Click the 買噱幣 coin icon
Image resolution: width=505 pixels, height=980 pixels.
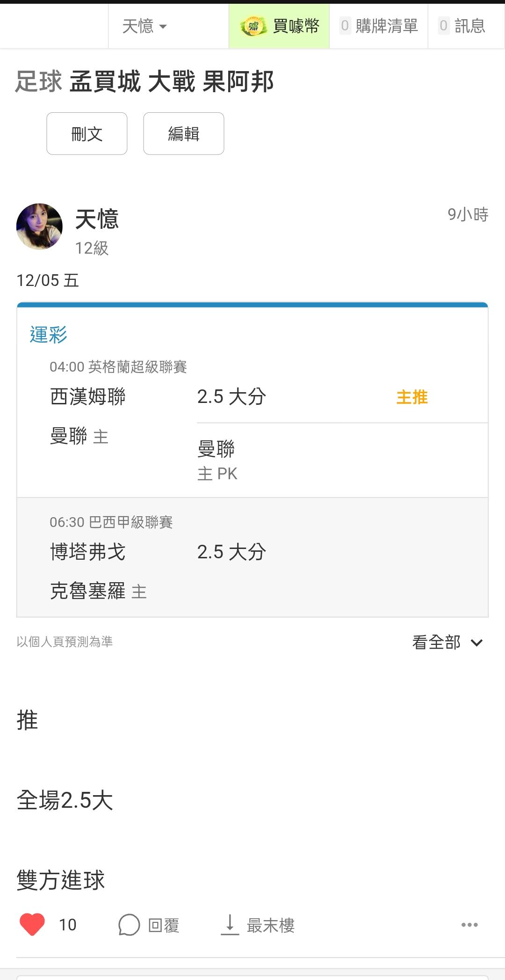click(253, 26)
